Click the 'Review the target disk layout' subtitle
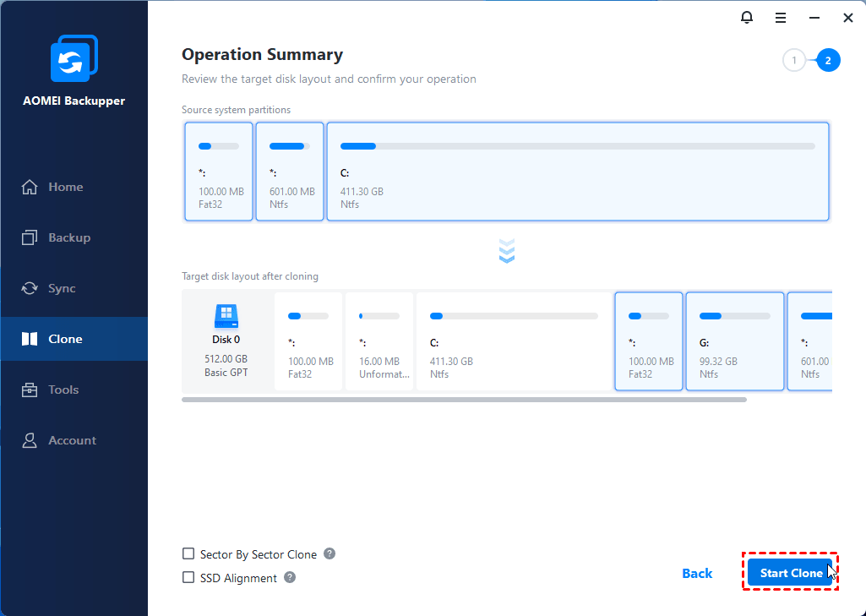This screenshot has width=866, height=616. pyautogui.click(x=329, y=79)
